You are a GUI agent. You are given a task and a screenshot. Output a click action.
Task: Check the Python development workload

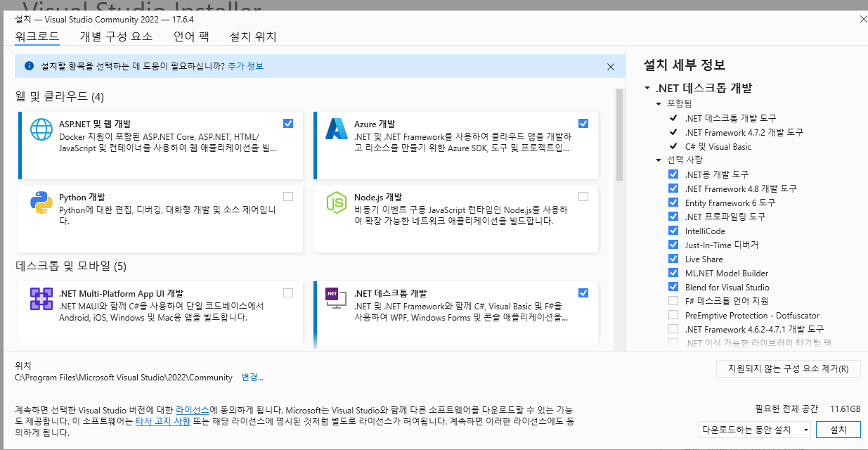[x=288, y=196]
